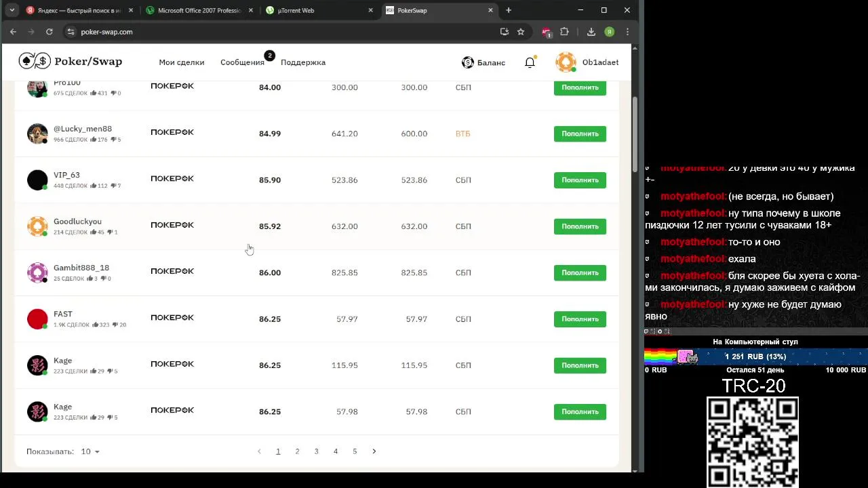The image size is (868, 488).
Task: Click the Goodluckyou orange chip avatar
Action: point(37,226)
